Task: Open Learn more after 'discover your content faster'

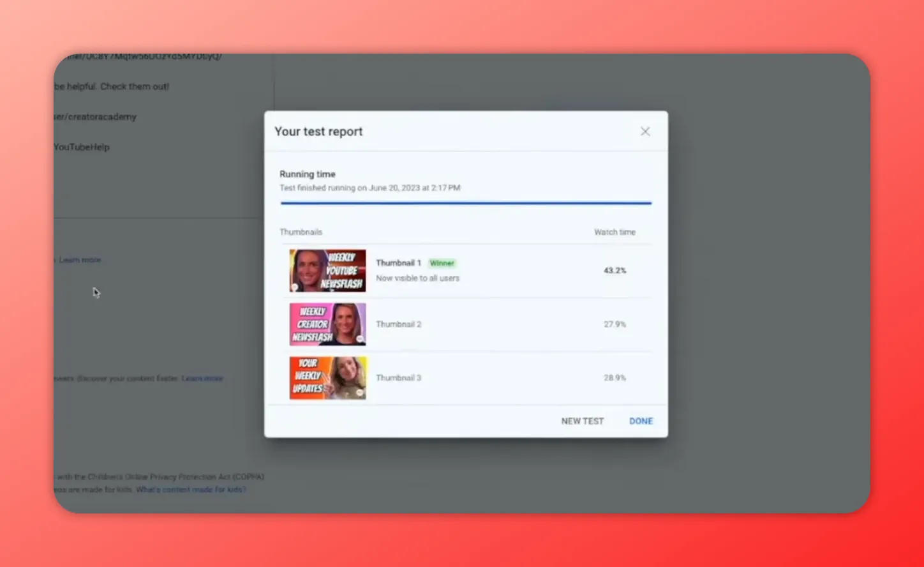Action: (x=202, y=379)
